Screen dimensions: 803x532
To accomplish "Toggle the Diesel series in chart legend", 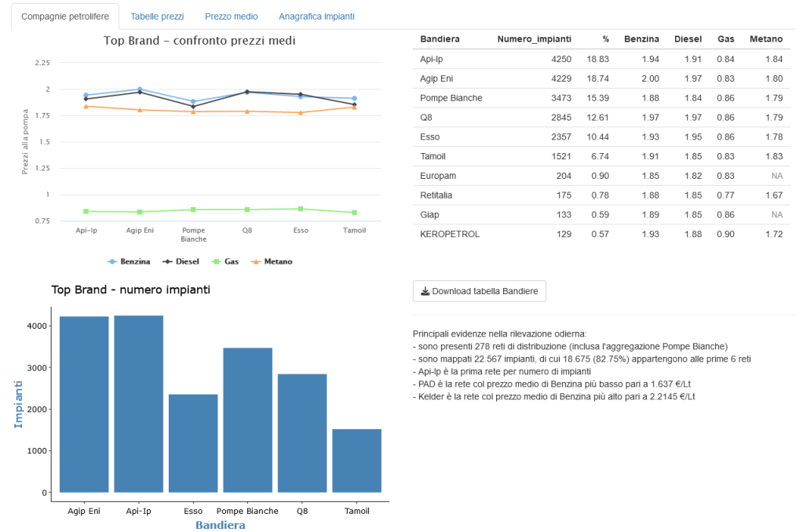I will click(181, 261).
